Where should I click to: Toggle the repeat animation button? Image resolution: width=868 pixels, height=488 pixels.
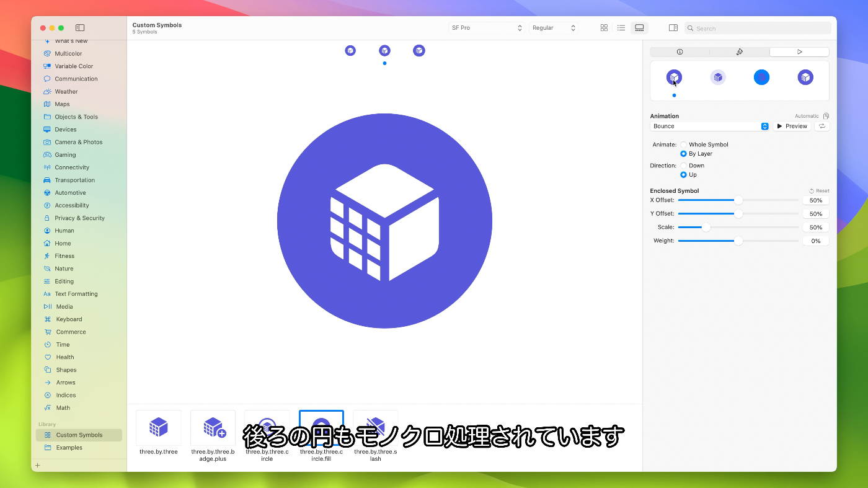pos(822,126)
